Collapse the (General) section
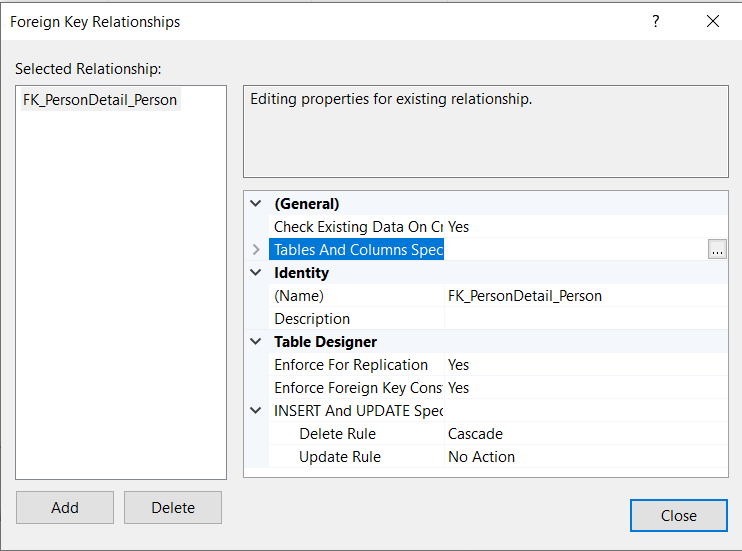This screenshot has height=551, width=742. [256, 204]
